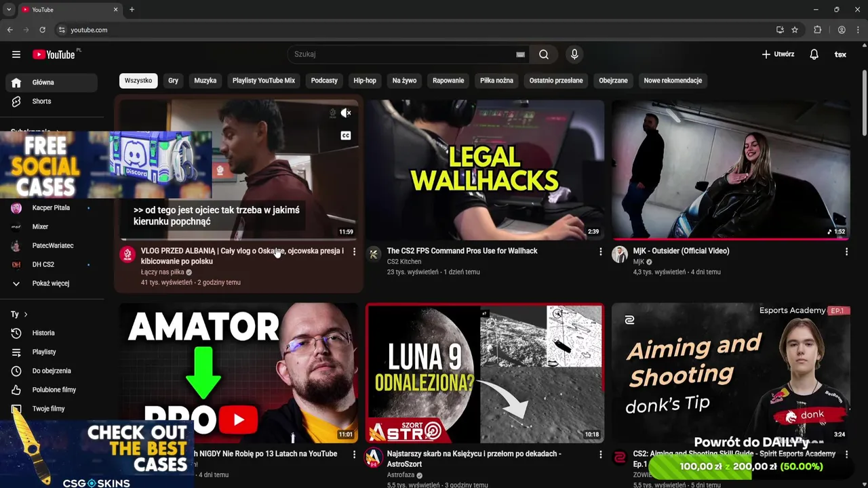Expand Pokaż więcej subscriptions
The height and width of the screenshot is (488, 868).
(52, 283)
